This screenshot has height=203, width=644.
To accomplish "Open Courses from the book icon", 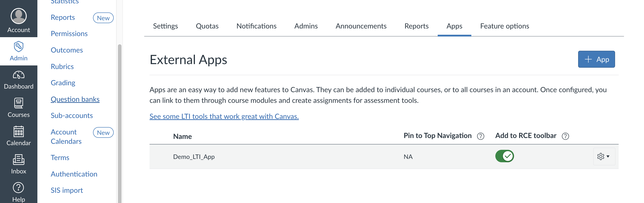I will [x=18, y=103].
